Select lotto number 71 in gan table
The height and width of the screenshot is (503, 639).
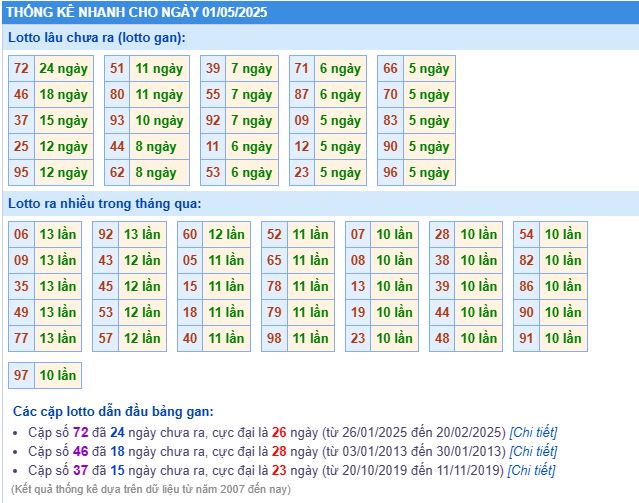(x=302, y=68)
